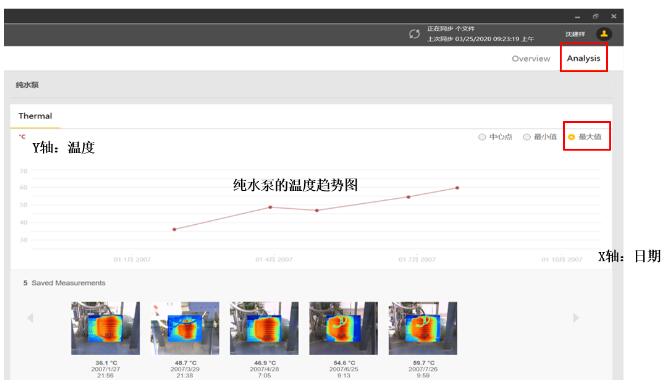Click the sync refresh icon
This screenshot has height=386, width=667.
click(414, 34)
